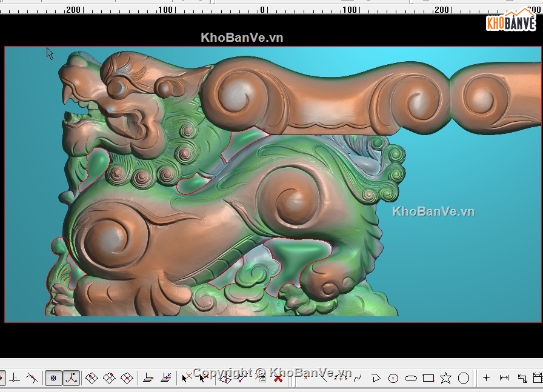Select the rectangle drawing tool
Image resolution: width=543 pixels, height=392 pixels.
click(428, 378)
